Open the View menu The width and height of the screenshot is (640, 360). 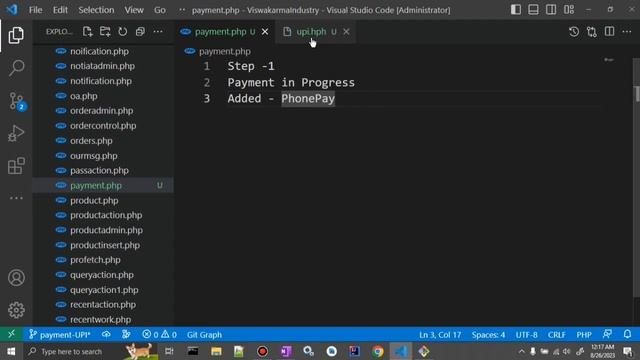coord(134,10)
